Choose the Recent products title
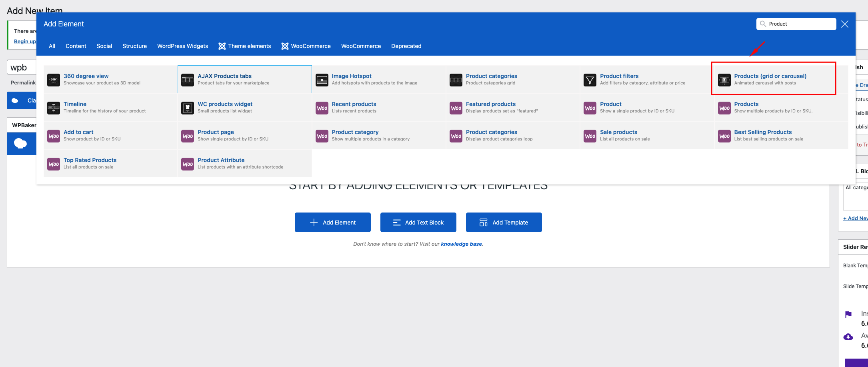This screenshot has width=868, height=367. 354,104
